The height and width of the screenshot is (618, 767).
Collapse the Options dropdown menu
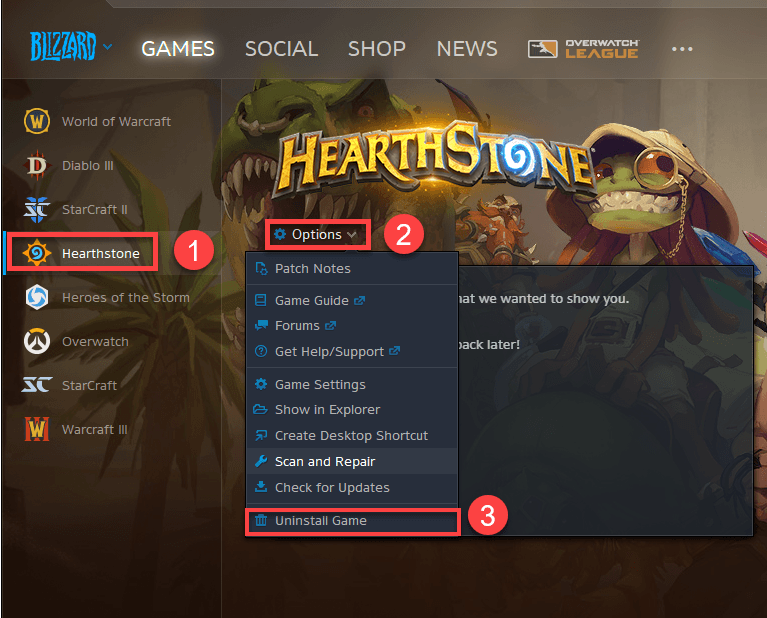click(316, 235)
